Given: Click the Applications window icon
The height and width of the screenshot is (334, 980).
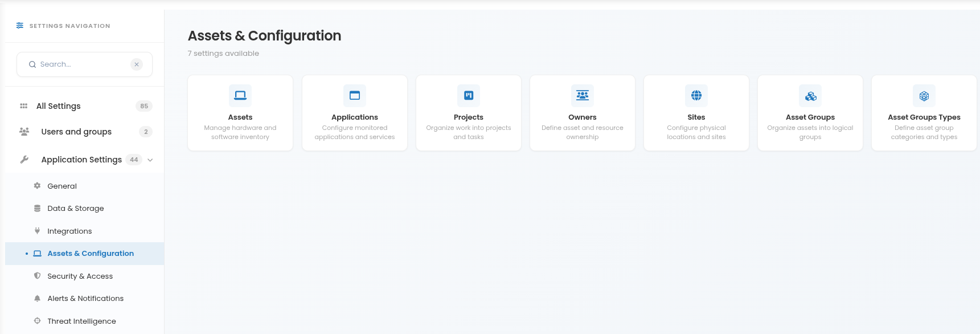Looking at the screenshot, I should [x=355, y=96].
